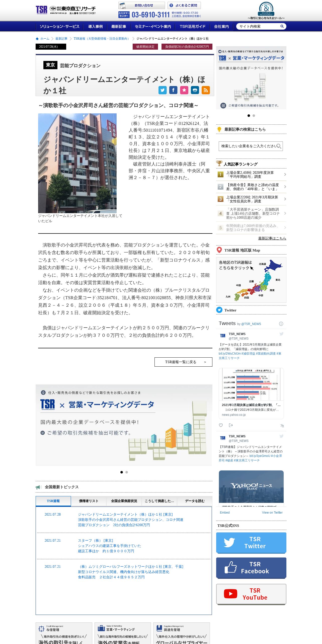Open TSR Facebook SNS button
Image resolution: width=322 pixels, height=644 pixels.
[x=251, y=568]
